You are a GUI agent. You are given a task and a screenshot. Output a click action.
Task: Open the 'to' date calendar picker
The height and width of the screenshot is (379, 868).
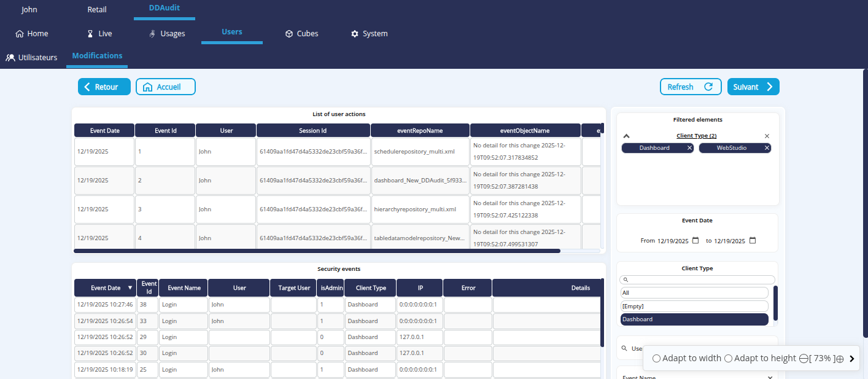753,241
